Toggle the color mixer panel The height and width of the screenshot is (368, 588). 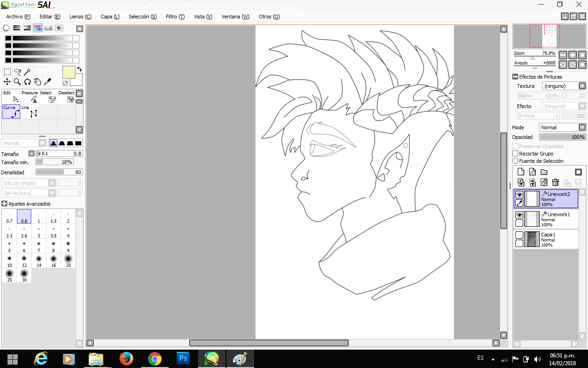tap(38, 28)
